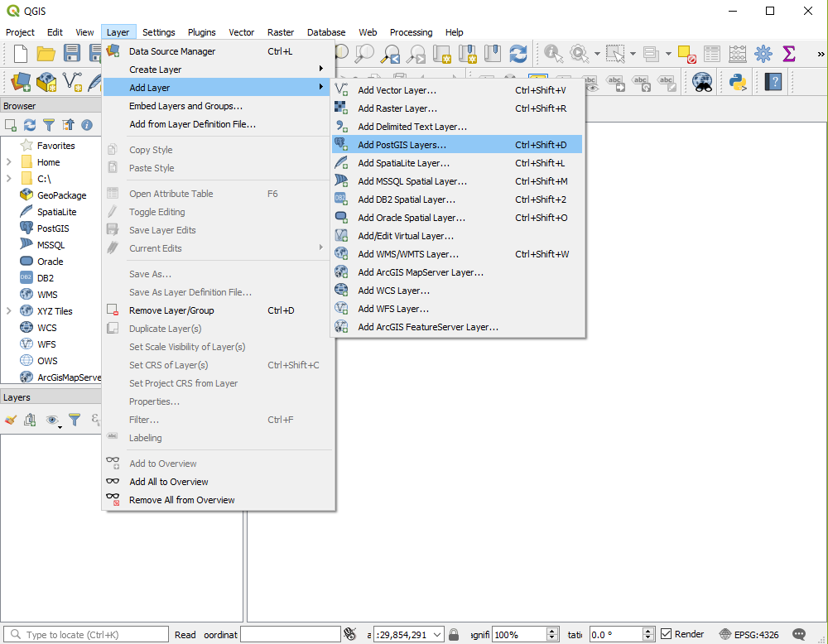Viewport: 828px width, 644px height.
Task: Choose Add PostGIS Layers menu entry
Action: tap(457, 145)
